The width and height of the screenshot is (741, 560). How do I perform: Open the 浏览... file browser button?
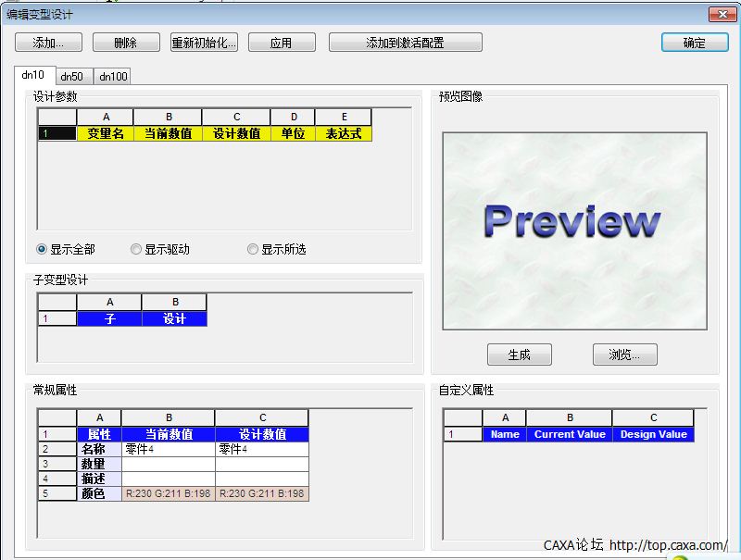pyautogui.click(x=624, y=355)
